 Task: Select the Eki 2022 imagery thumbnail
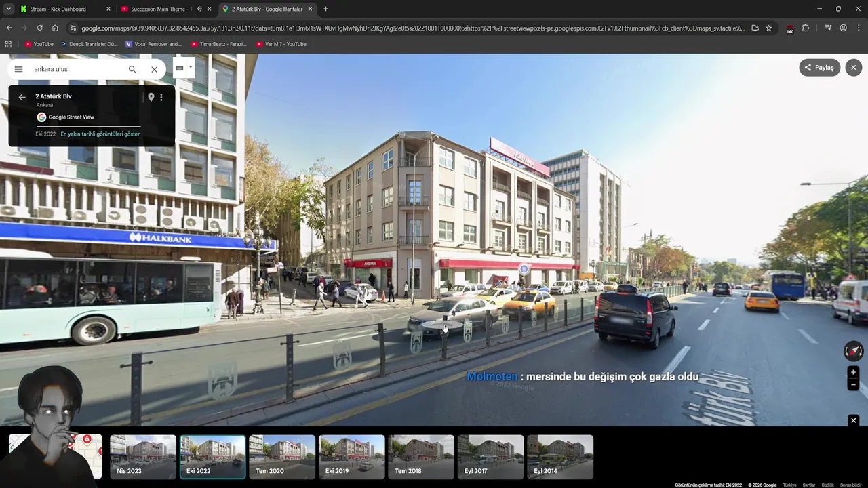click(x=212, y=457)
